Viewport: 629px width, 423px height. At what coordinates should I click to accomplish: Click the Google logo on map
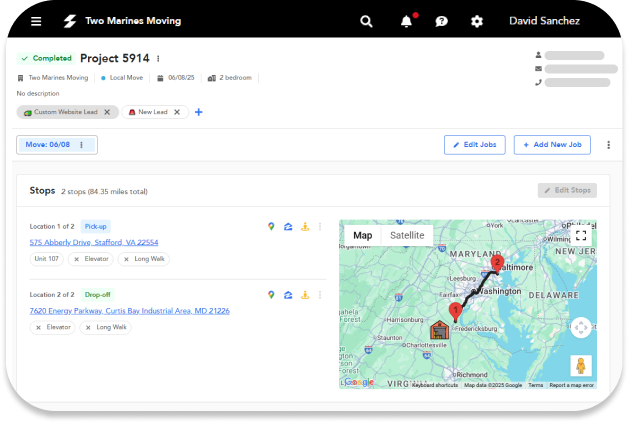359,382
